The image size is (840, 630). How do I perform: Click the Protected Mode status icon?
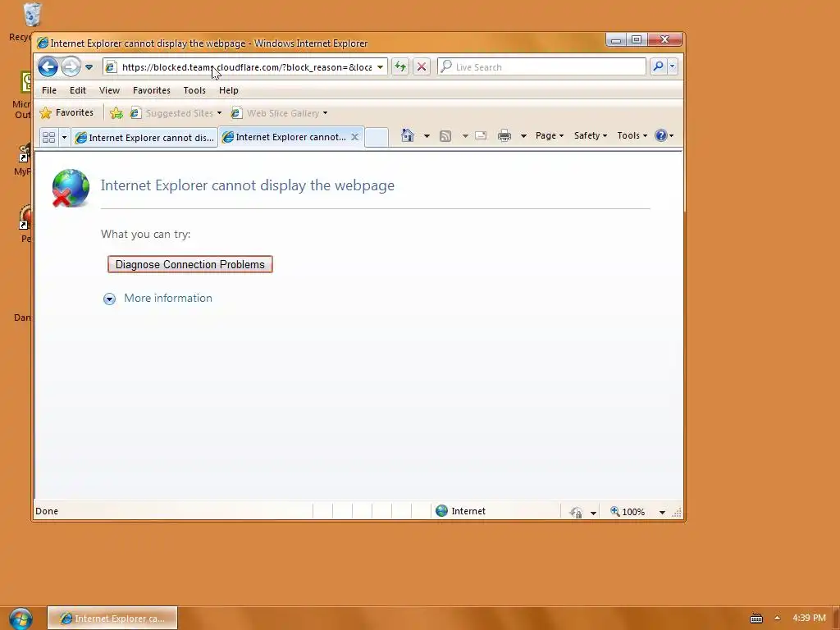coord(576,513)
